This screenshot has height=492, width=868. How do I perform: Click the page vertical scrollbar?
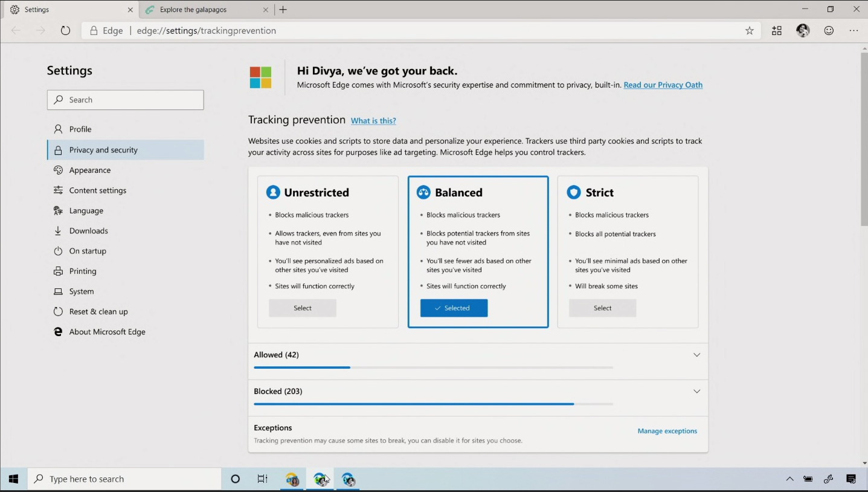tap(864, 139)
